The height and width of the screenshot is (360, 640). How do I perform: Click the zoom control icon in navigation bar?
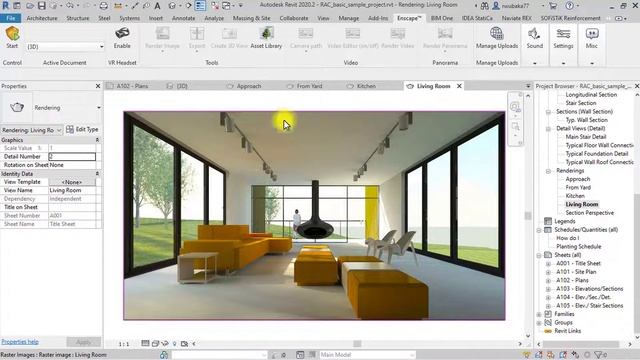coord(515,127)
